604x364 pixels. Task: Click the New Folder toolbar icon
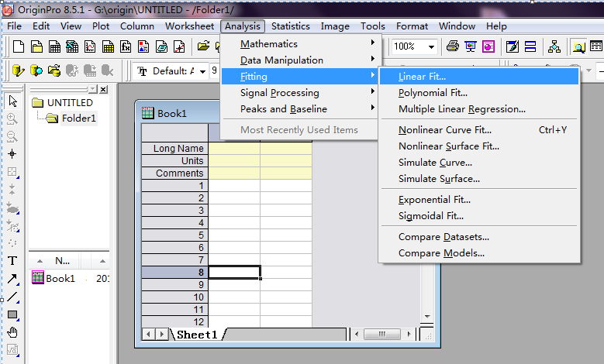click(36, 46)
